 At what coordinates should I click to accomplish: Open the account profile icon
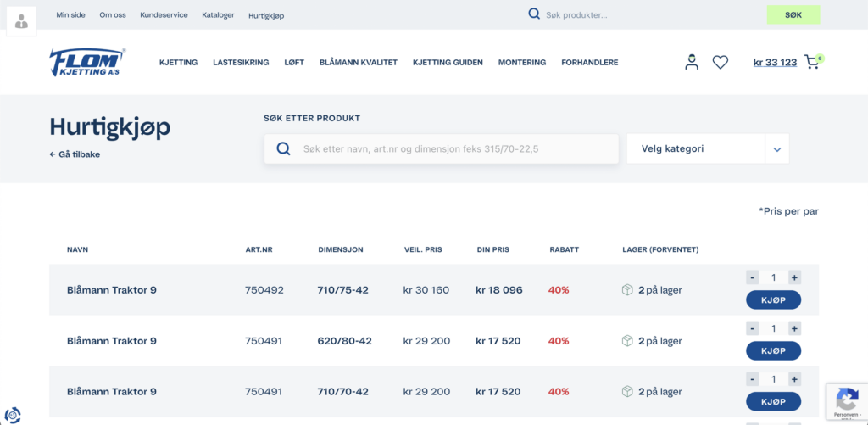click(x=692, y=62)
